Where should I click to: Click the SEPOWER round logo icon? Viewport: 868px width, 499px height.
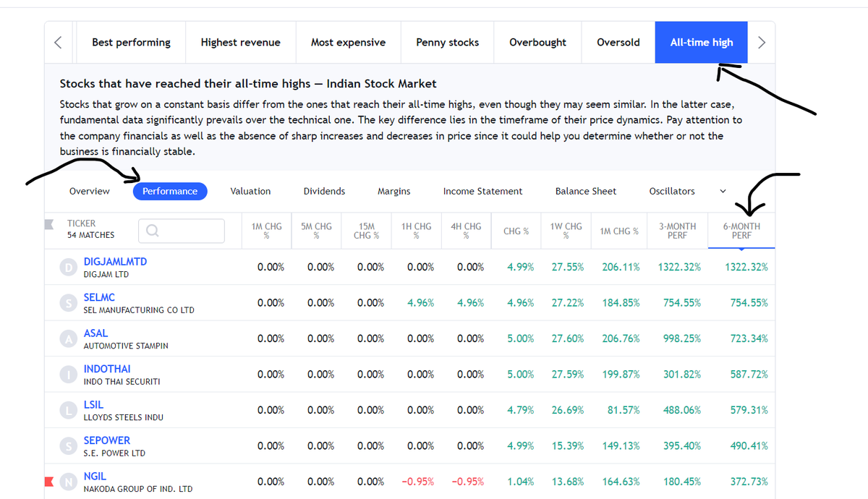[x=68, y=447]
